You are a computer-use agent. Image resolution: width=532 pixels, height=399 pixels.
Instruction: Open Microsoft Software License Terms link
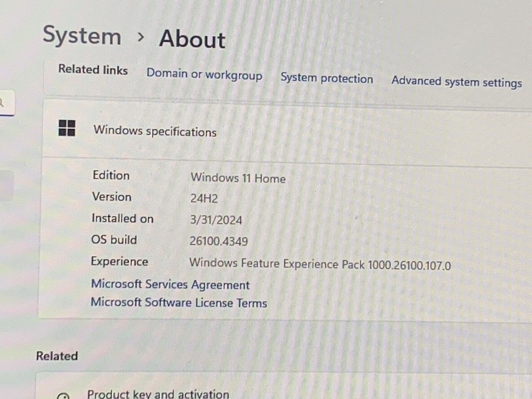point(179,302)
